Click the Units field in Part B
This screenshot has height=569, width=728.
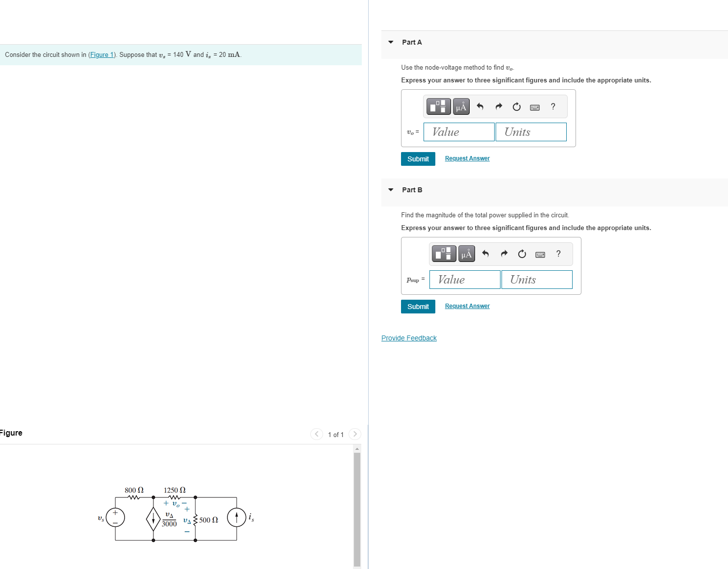coord(536,279)
